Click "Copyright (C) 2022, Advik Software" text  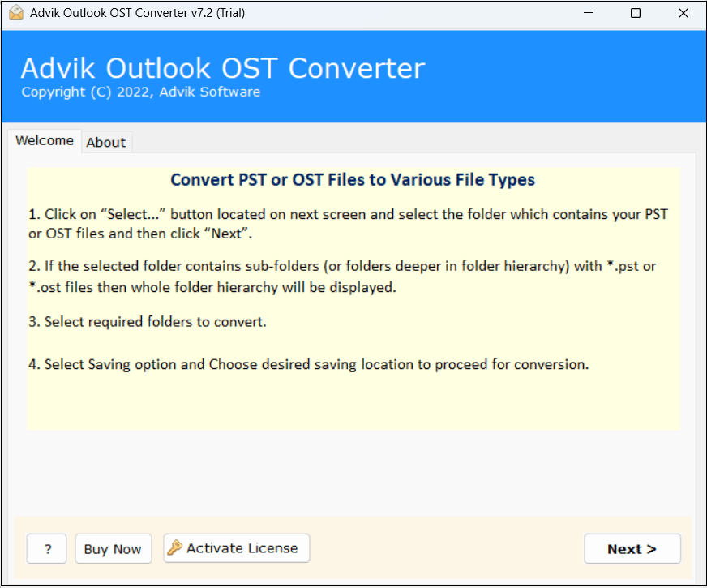tap(141, 92)
